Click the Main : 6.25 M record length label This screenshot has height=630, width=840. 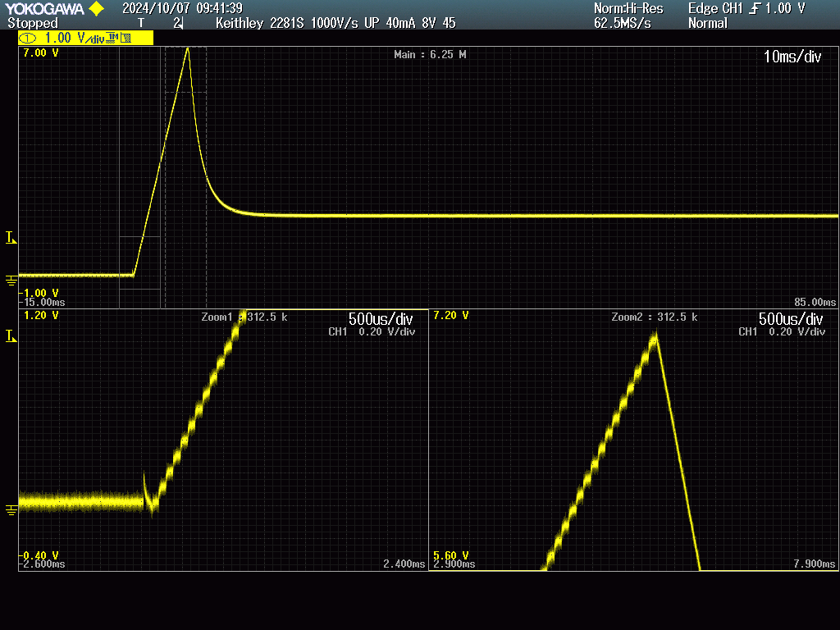(x=430, y=54)
